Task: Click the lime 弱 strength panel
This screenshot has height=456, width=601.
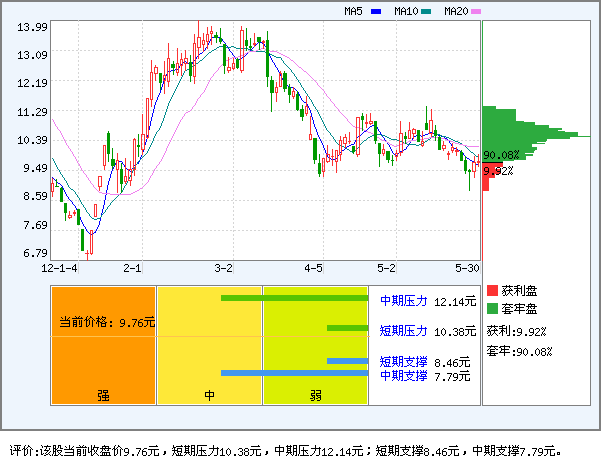Action: point(315,346)
